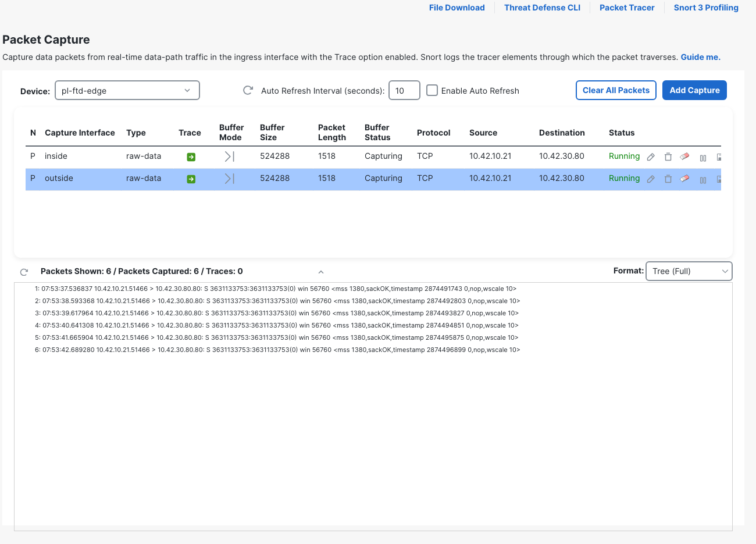Refresh captures next to Auto Refresh Interval
Image resolution: width=756 pixels, height=544 pixels.
pyautogui.click(x=248, y=90)
